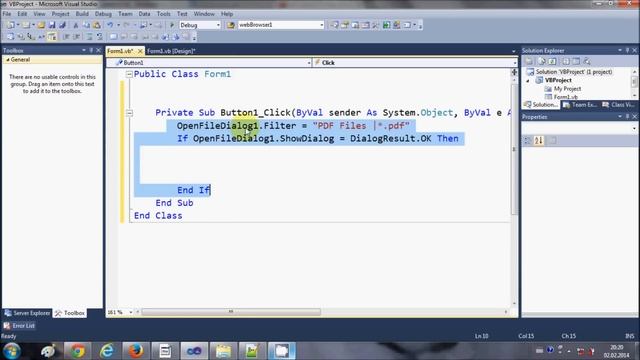The image size is (640, 360).
Task: Click the Undo arrow icon
Action: tap(110, 25)
